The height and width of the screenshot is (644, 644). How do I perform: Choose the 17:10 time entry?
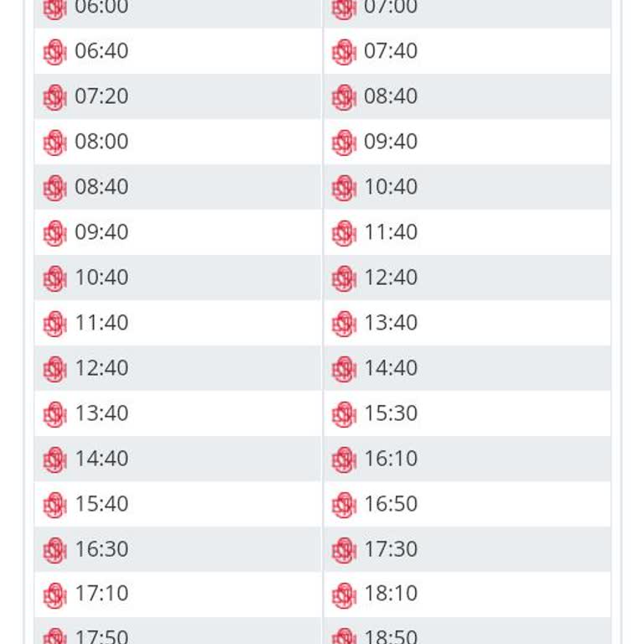pyautogui.click(x=101, y=594)
